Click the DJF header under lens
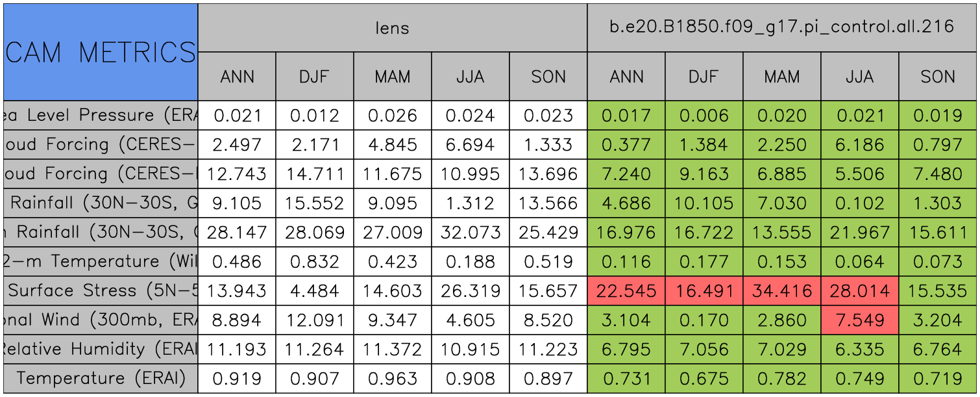Image resolution: width=980 pixels, height=397 pixels. pos(314,77)
